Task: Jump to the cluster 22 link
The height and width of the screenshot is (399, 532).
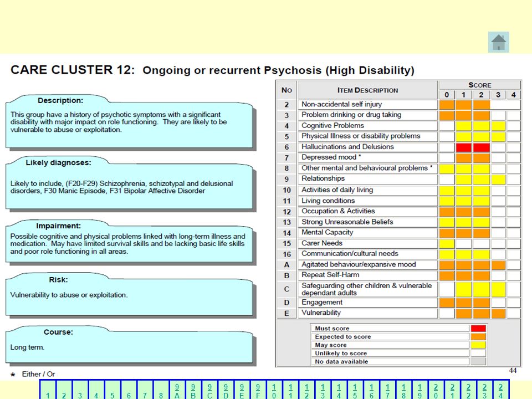Action: pos(468,391)
